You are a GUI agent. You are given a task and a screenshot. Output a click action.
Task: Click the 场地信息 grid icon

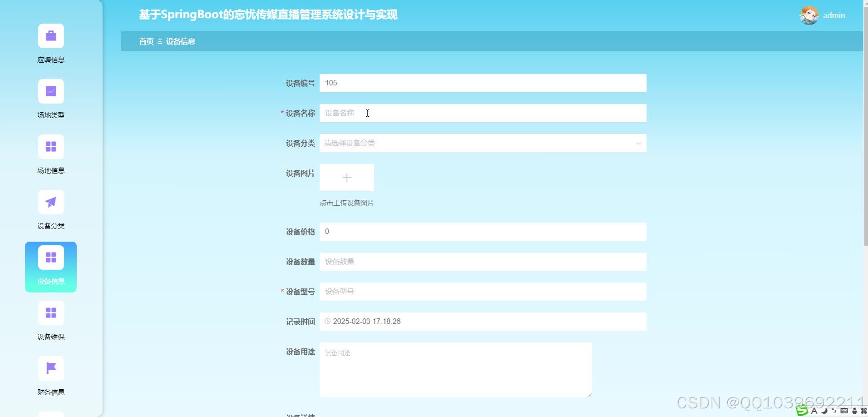point(50,146)
